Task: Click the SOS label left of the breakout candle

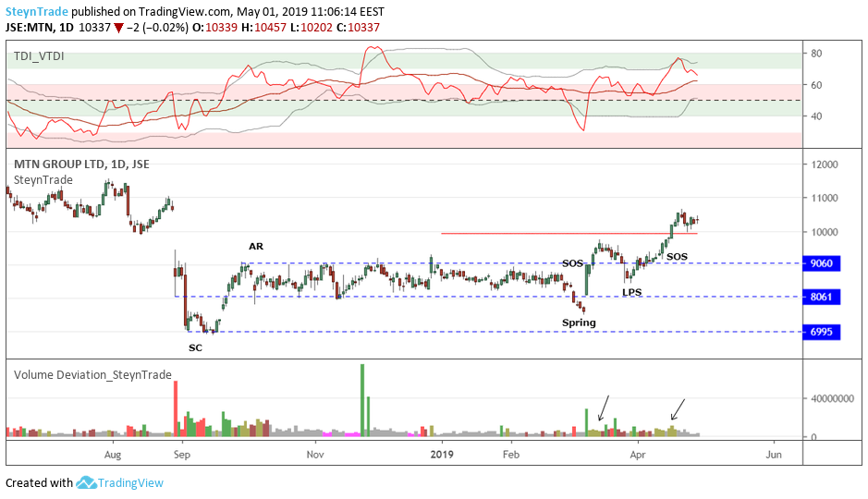Action: tap(572, 263)
